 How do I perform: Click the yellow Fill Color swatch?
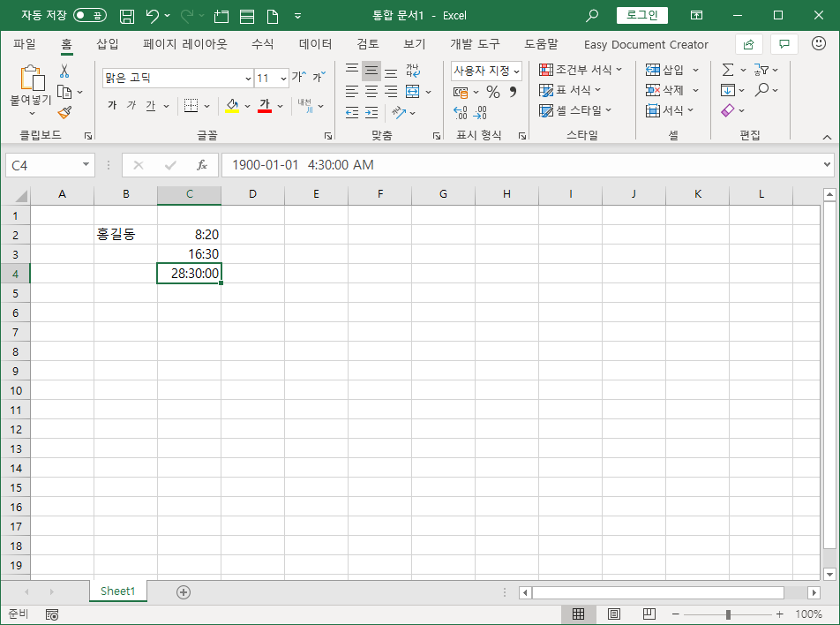pos(232,106)
